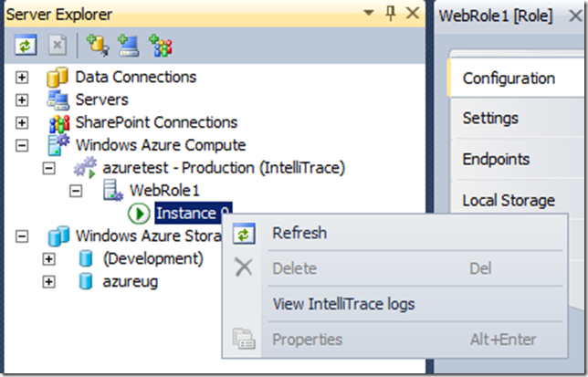The height and width of the screenshot is (377, 588).
Task: Open Server Explorer window position dropdown arrow
Action: (369, 14)
